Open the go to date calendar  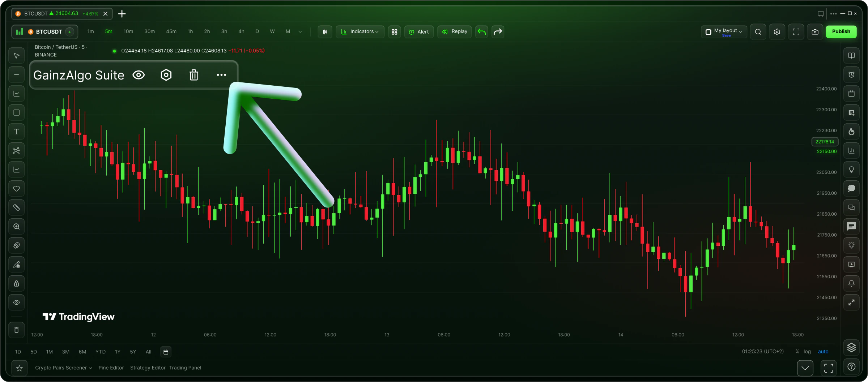point(166,352)
